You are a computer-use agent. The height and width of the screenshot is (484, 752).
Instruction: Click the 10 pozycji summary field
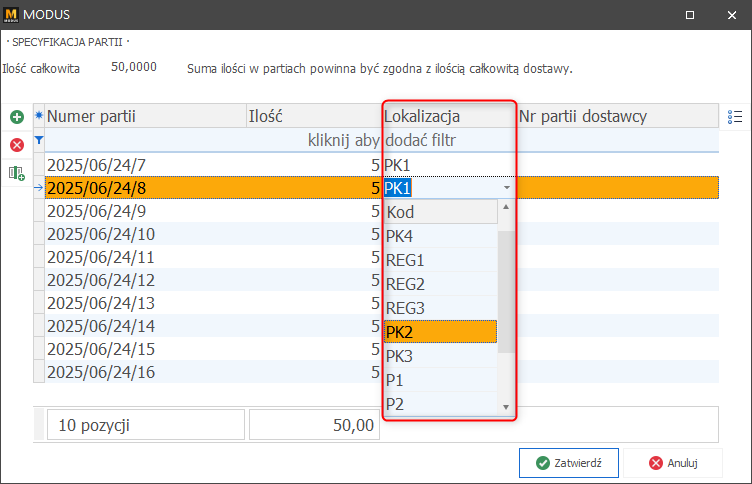146,425
